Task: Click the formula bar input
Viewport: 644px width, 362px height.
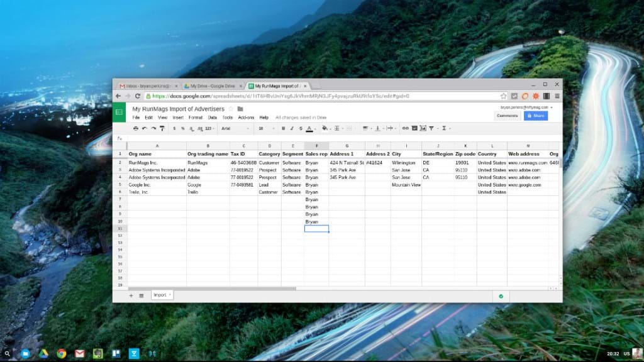Action: [x=342, y=138]
